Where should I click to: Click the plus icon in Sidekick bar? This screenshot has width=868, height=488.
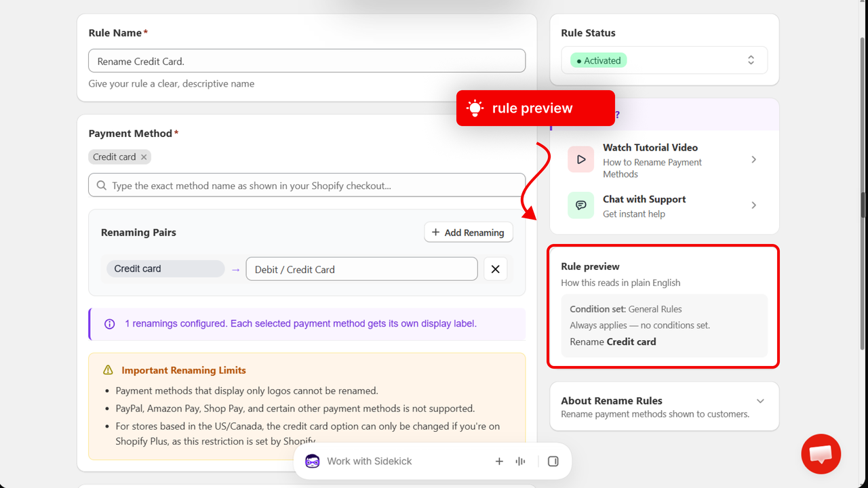[x=499, y=462]
